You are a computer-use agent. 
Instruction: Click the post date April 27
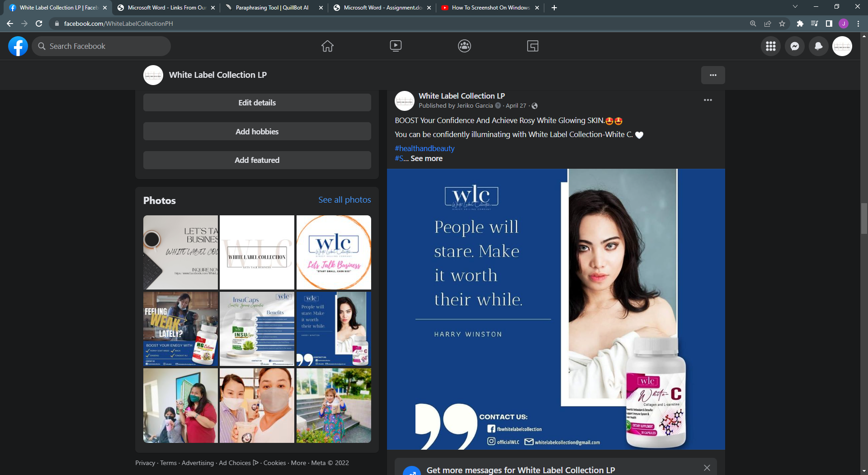[x=516, y=106]
